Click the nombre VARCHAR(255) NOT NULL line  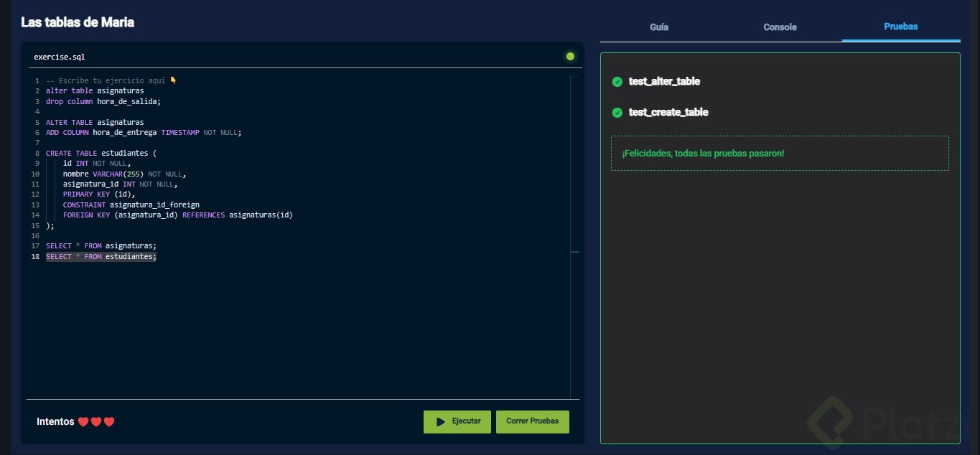pos(124,174)
